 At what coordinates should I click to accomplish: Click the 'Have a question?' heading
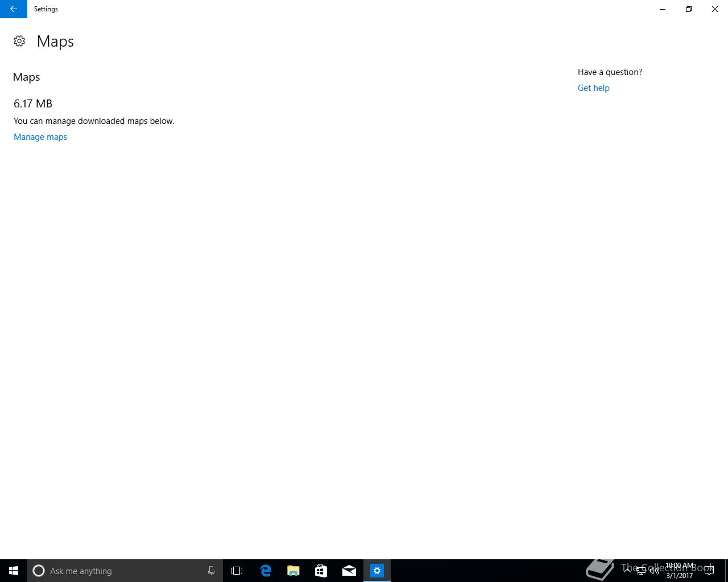(610, 72)
